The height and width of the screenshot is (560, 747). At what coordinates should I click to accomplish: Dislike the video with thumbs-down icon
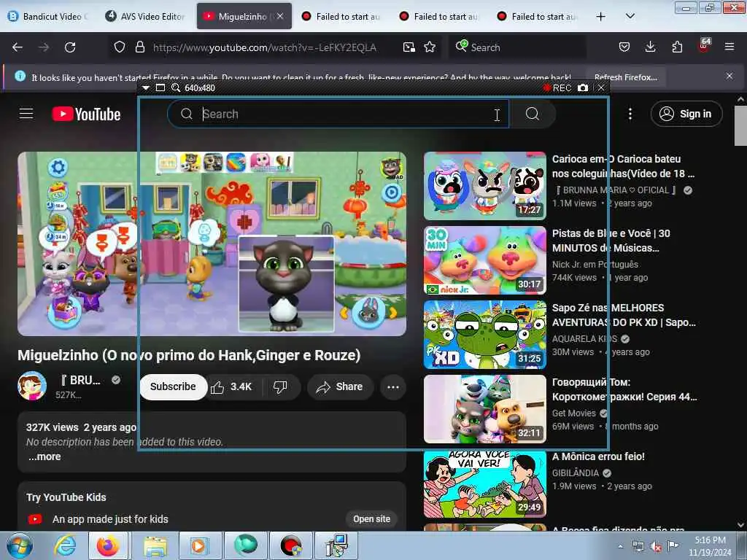(280, 386)
